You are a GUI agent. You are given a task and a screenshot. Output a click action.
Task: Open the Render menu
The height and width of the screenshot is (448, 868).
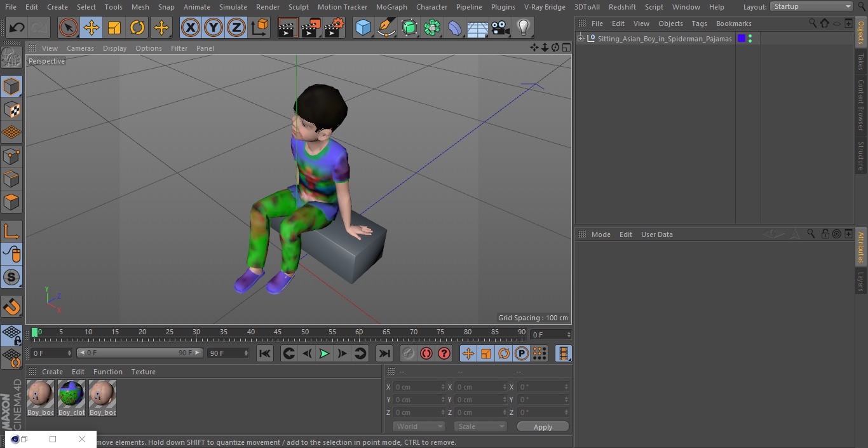(x=268, y=7)
